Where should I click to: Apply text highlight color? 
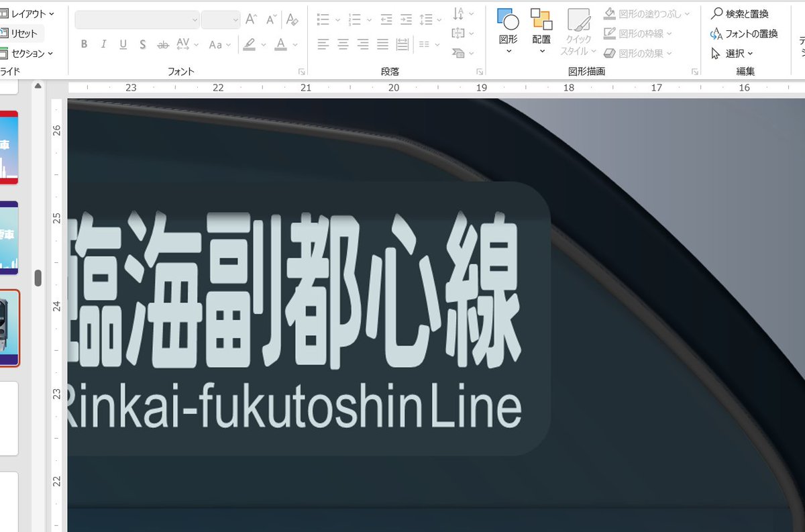(x=249, y=45)
